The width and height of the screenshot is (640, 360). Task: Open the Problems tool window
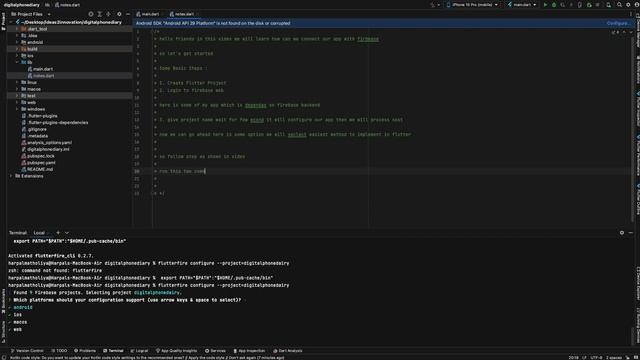[x=85, y=351]
